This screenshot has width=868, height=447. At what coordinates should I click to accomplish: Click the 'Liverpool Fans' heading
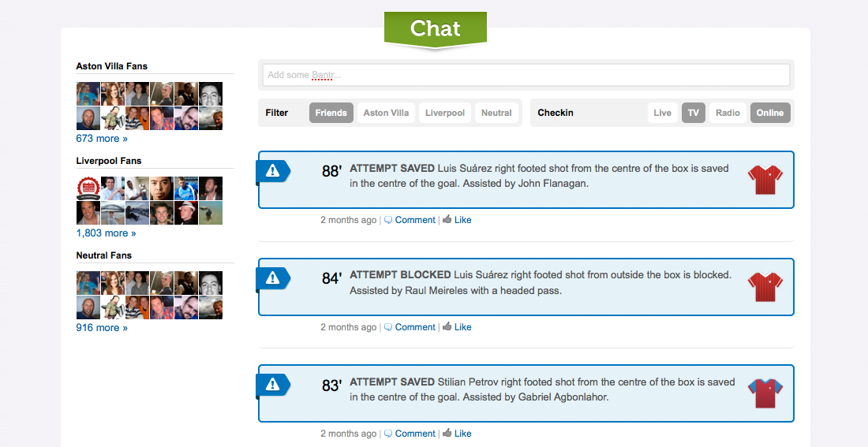pos(109,161)
